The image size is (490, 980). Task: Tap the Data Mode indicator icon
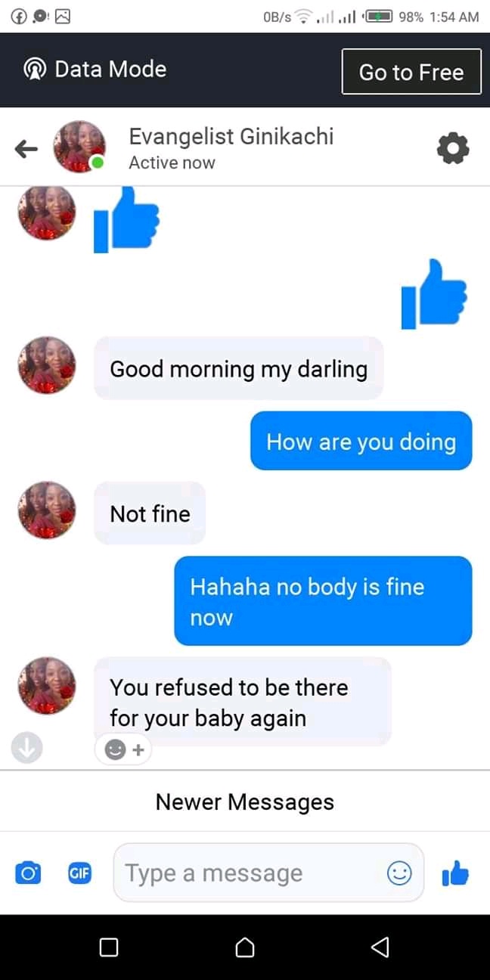click(36, 70)
